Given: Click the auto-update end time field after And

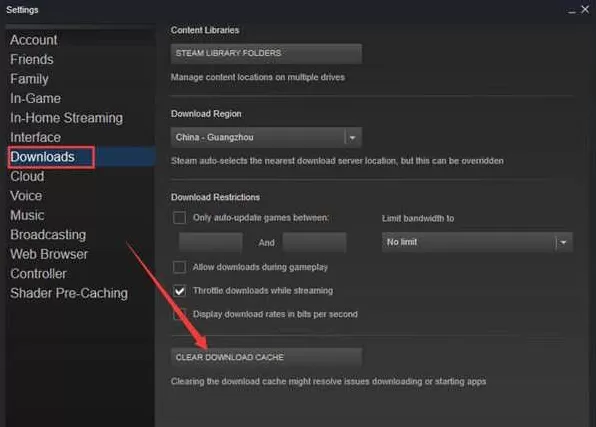Looking at the screenshot, I should 314,242.
